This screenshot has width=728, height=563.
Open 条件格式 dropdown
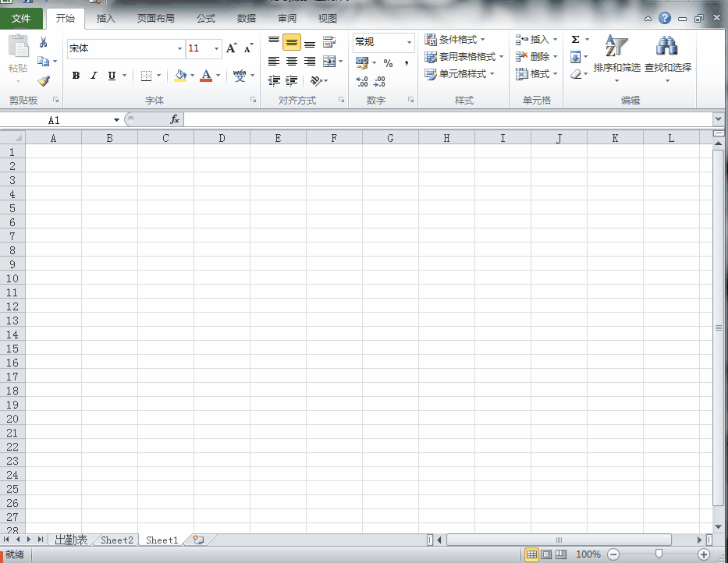[x=455, y=40]
